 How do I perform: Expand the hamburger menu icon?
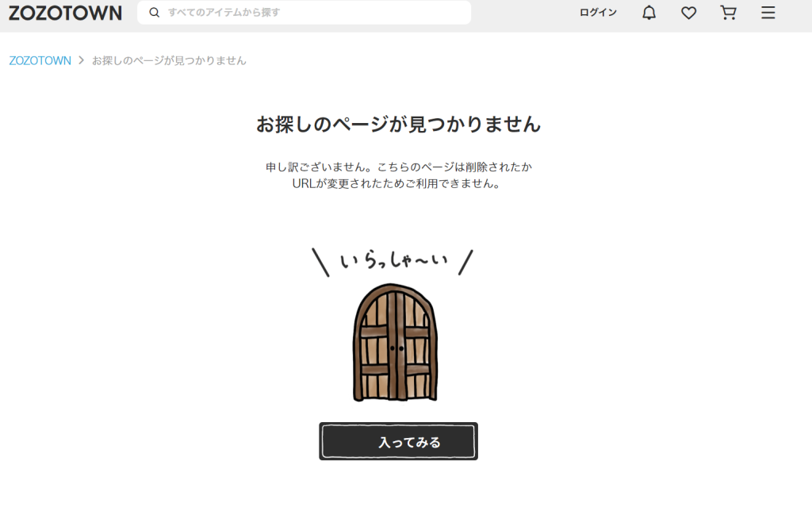point(768,13)
